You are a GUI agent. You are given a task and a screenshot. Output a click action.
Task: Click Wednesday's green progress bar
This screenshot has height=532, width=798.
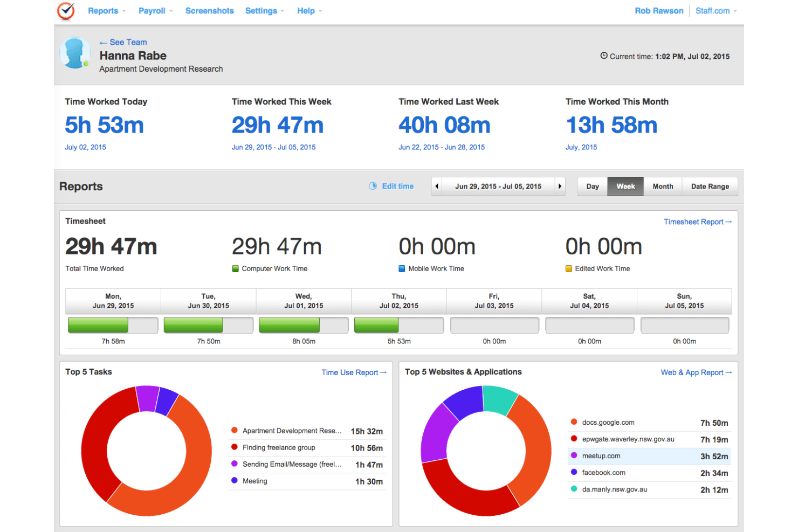pyautogui.click(x=289, y=324)
